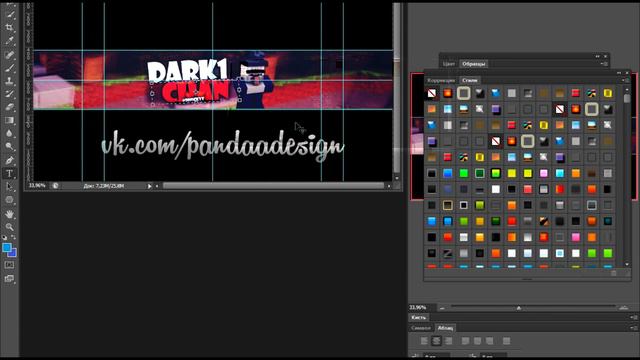Switch to the Символ tab
640x360 pixels.
421,328
